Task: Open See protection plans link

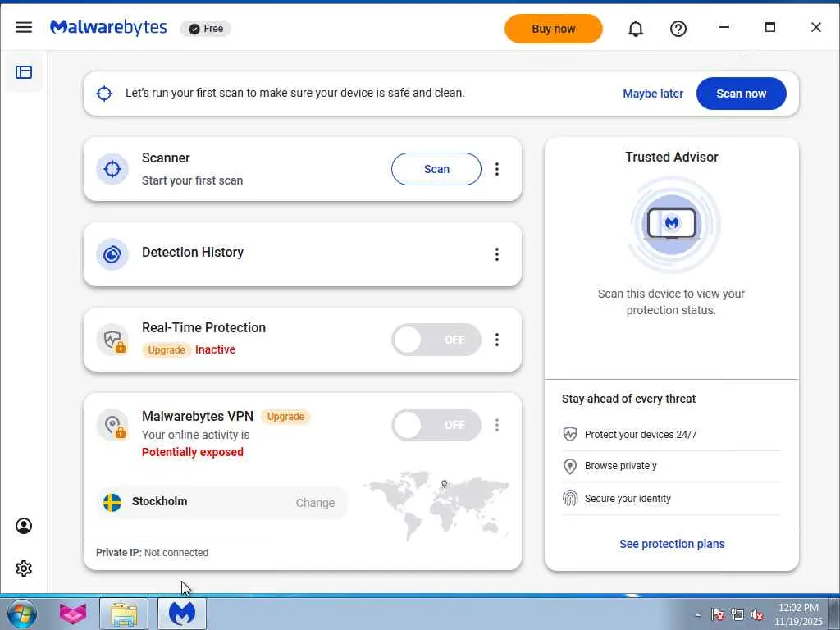Action: (x=672, y=544)
